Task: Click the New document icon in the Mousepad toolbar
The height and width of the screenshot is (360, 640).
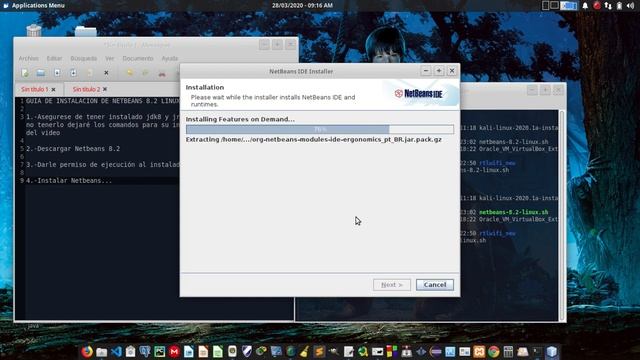Action: [25, 73]
